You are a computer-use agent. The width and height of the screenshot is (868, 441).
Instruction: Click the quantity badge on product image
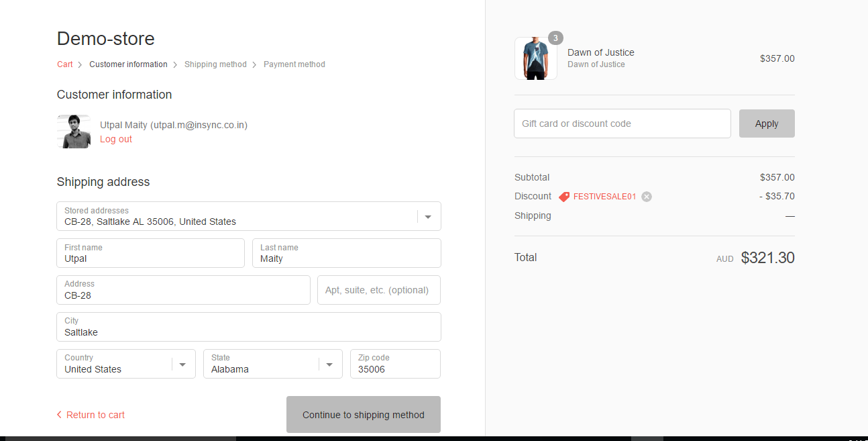555,38
